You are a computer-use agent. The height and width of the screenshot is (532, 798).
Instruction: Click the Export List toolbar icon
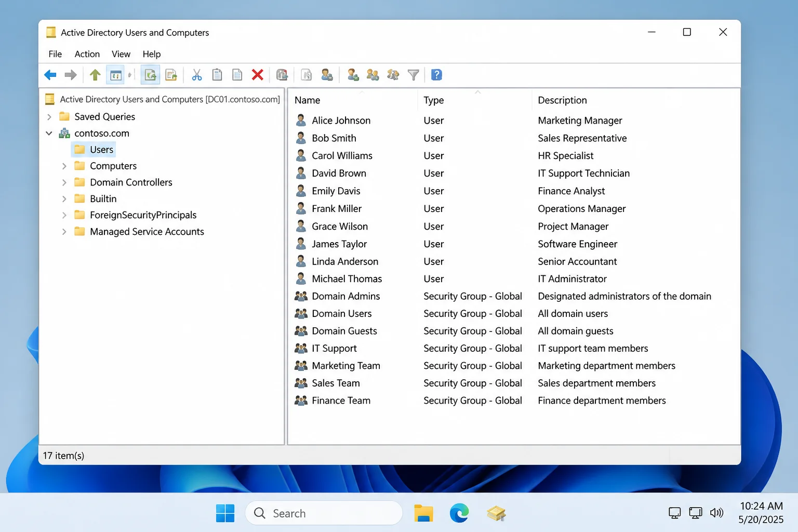171,75
